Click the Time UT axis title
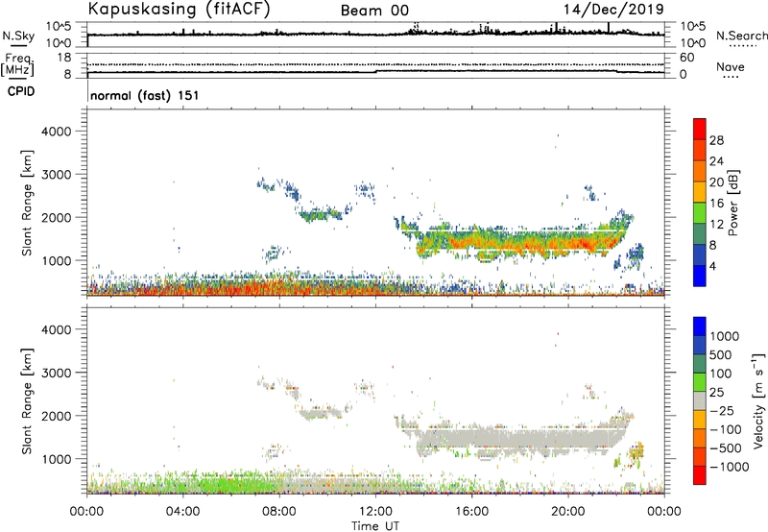The height and width of the screenshot is (532, 768). [375, 526]
